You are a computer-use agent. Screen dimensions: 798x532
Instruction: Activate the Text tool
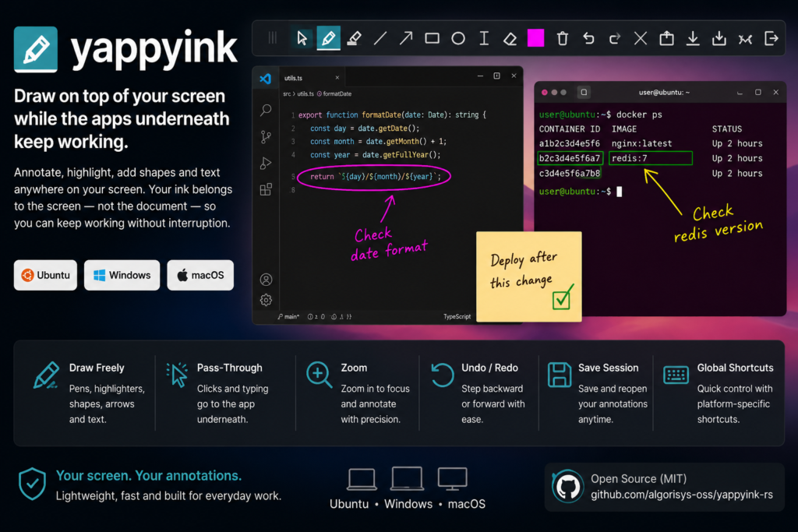pos(484,38)
